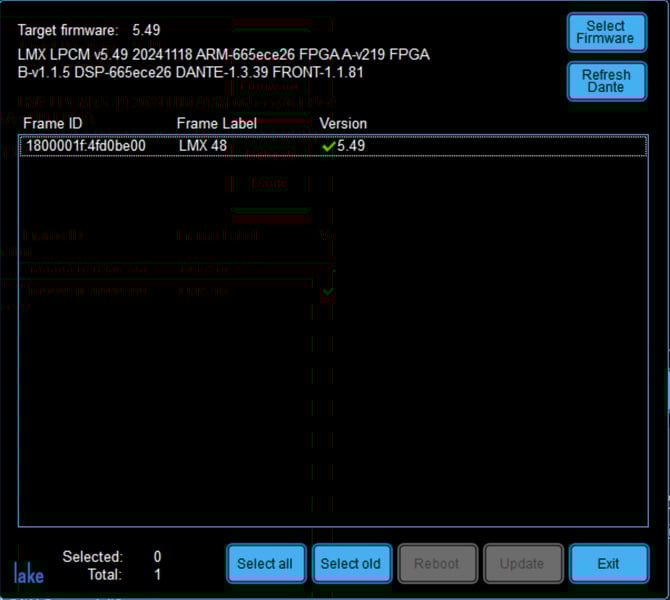The width and height of the screenshot is (670, 600).
Task: Click the Frame Label column header
Action: (x=217, y=123)
